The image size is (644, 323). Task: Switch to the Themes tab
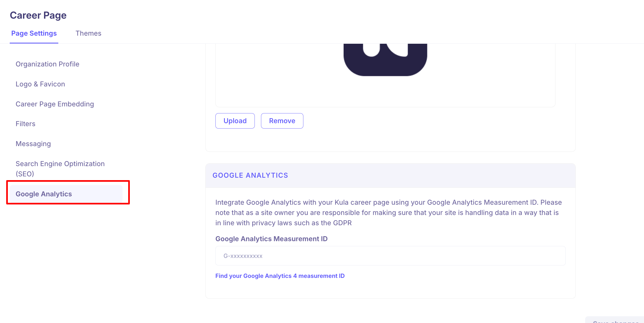88,33
